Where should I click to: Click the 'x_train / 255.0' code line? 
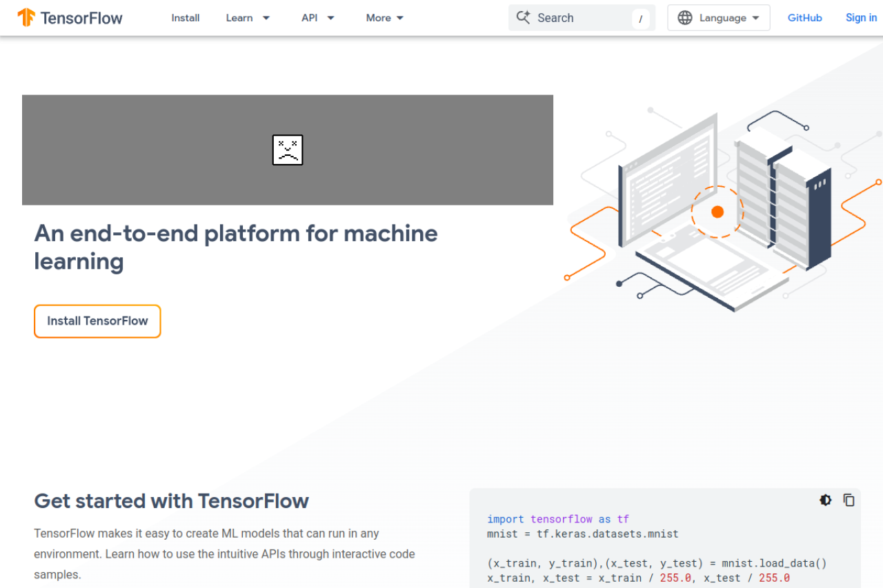point(638,578)
